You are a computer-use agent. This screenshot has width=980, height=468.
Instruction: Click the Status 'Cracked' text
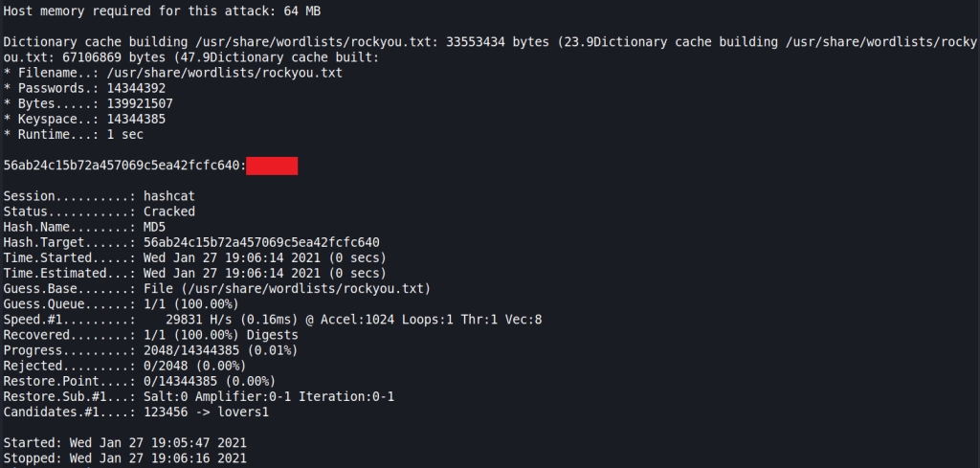168,212
